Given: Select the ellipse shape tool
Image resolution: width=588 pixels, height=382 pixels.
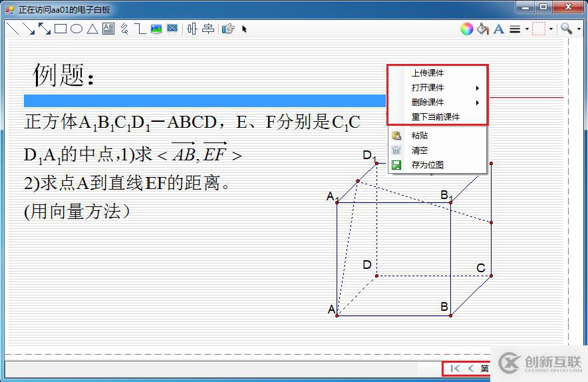Looking at the screenshot, I should (x=76, y=29).
